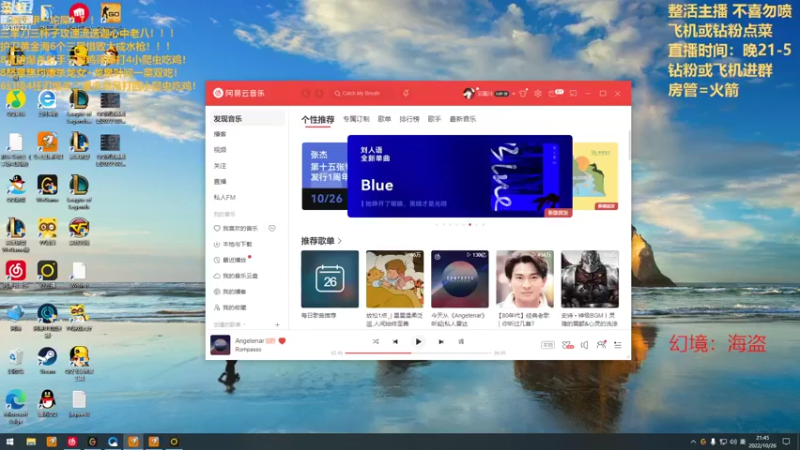
Task: Collapse the 创建的歌单 section arrow
Action: (244, 324)
